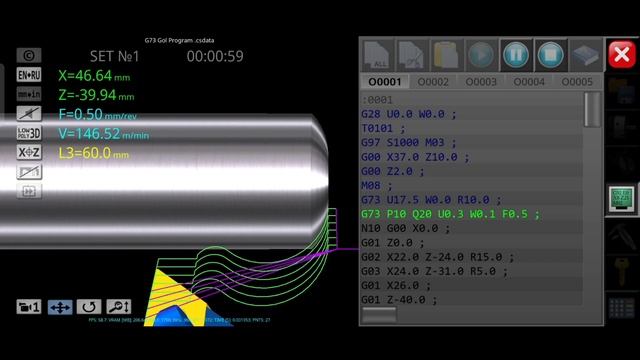Screen dimensions: 640x360
Task: Click the folder icon in the right sidebar
Action: pos(621,91)
